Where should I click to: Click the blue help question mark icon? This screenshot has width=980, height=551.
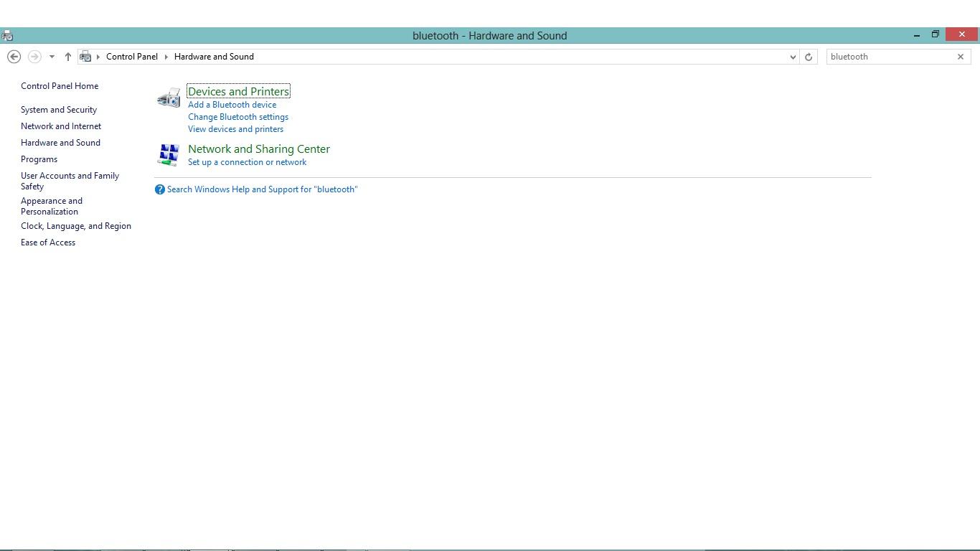point(160,189)
